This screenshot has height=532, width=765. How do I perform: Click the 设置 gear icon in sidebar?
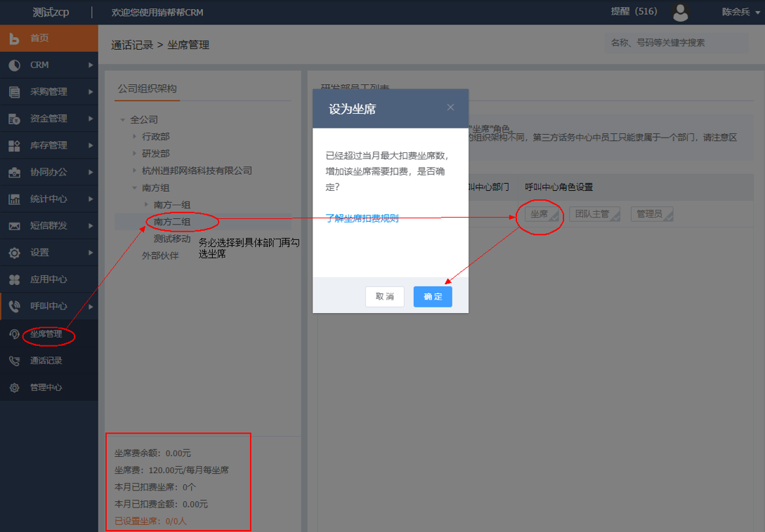click(14, 253)
